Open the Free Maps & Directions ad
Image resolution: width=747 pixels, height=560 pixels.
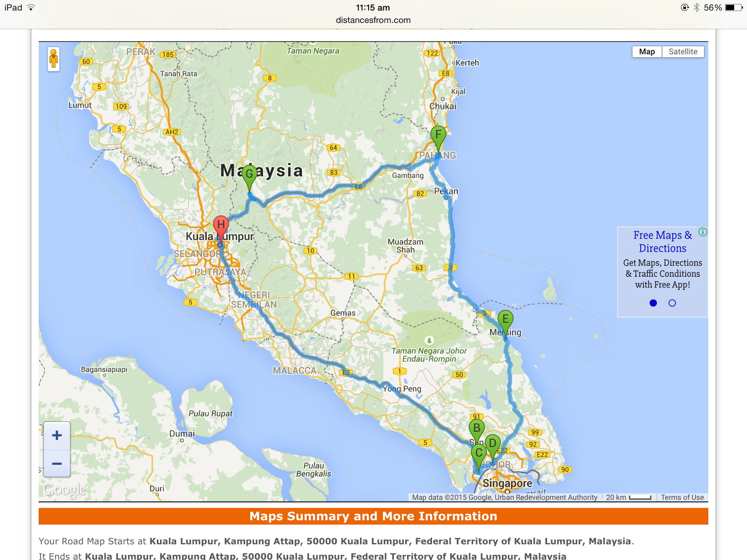click(x=663, y=242)
